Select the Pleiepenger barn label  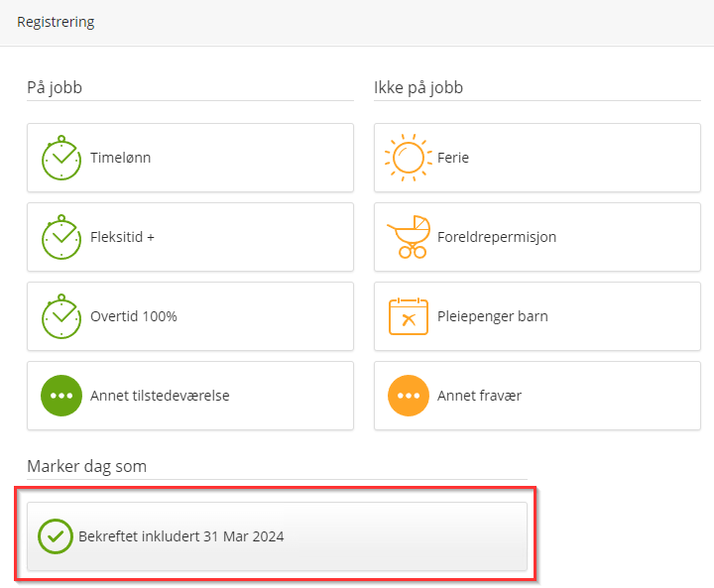point(493,316)
